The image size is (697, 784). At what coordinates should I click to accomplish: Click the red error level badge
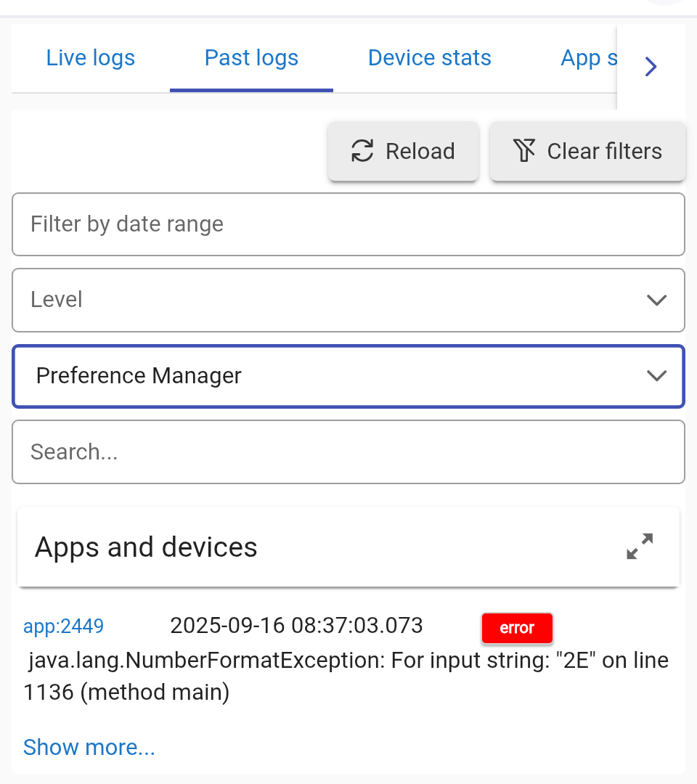[517, 628]
